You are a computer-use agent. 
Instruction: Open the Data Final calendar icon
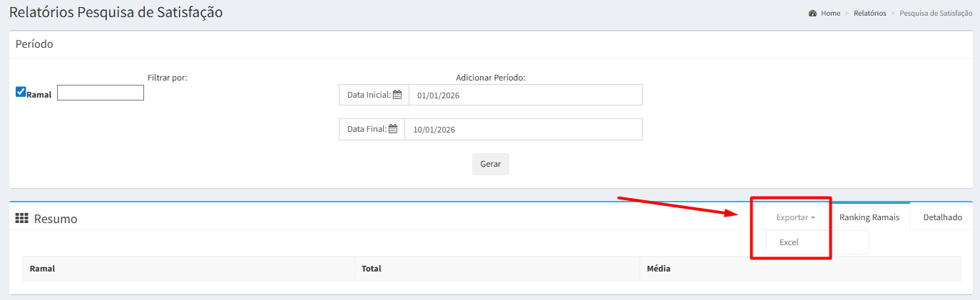point(392,129)
